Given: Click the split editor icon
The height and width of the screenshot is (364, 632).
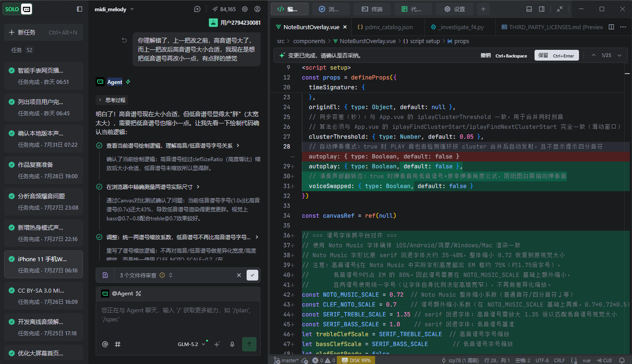Looking at the screenshot, I should point(611,27).
